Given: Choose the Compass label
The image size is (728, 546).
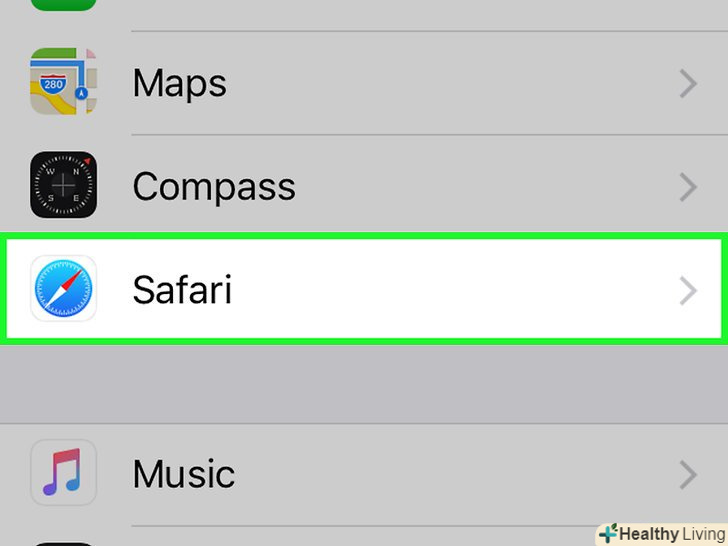Looking at the screenshot, I should point(214,187).
